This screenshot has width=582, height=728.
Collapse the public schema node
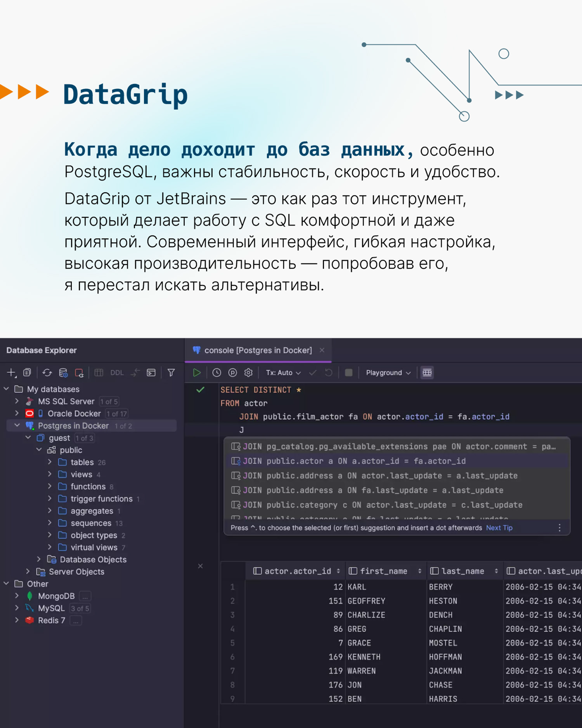40,450
